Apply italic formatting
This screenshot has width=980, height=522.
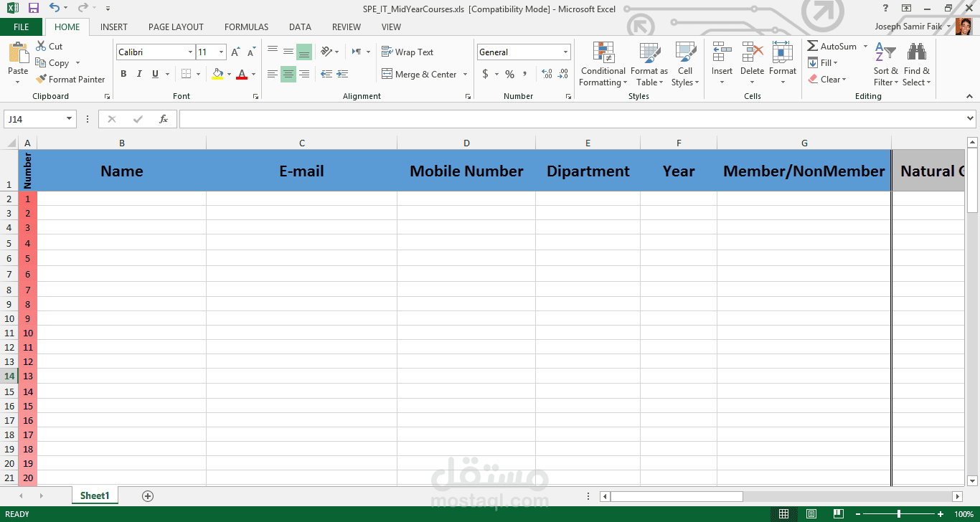tap(138, 74)
